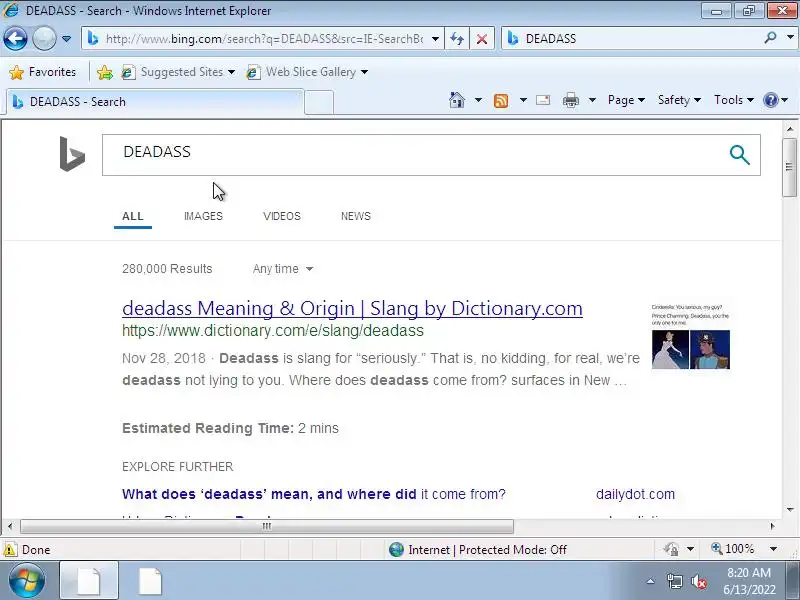This screenshot has height=600, width=800.
Task: Click the blue Help question mark icon
Action: [x=770, y=100]
